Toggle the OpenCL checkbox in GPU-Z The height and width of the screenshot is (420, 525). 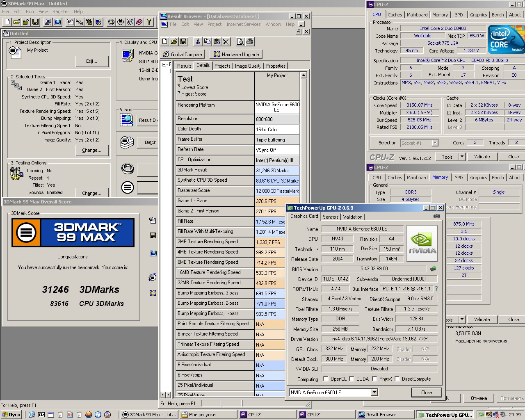coord(326,379)
